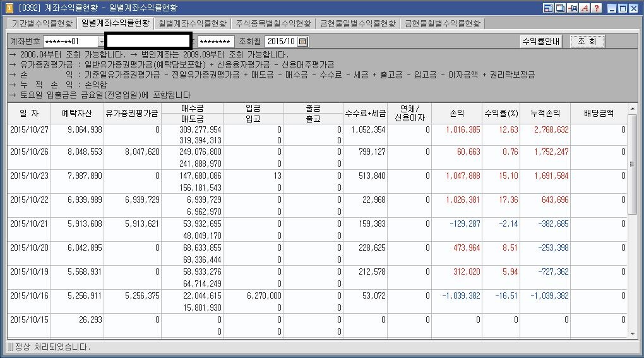Click the buy amount 309,277,954

200,129
